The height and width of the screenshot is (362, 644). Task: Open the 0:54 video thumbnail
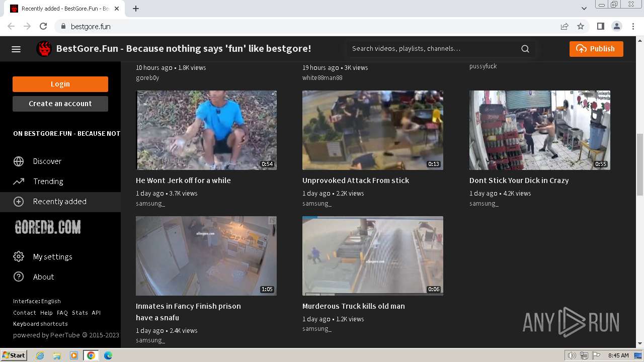[206, 130]
